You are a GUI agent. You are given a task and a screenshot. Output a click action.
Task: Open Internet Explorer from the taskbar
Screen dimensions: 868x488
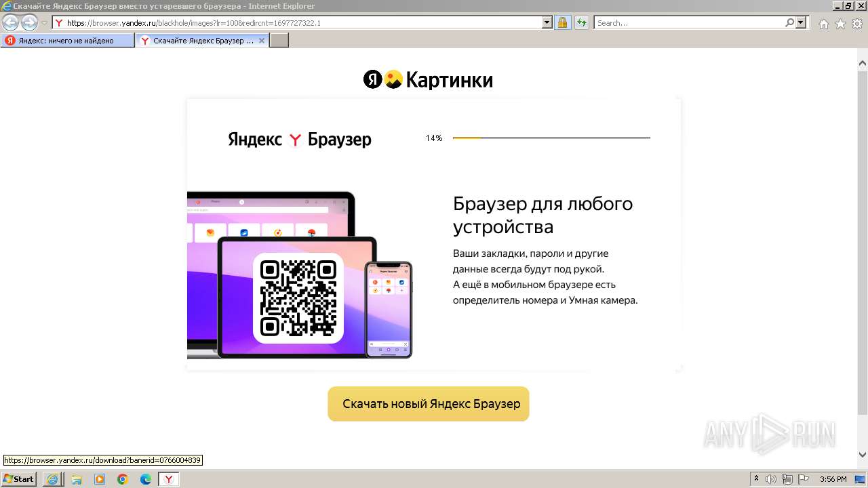pyautogui.click(x=52, y=479)
